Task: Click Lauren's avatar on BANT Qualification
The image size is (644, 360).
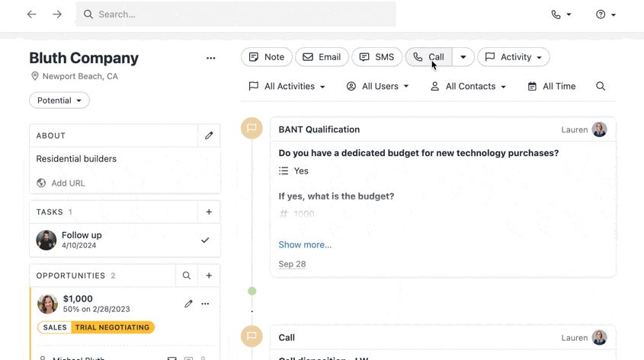Action: [x=599, y=129]
